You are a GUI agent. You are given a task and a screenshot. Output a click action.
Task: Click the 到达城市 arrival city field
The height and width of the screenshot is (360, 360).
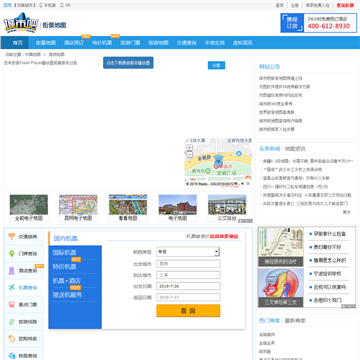pos(188,275)
